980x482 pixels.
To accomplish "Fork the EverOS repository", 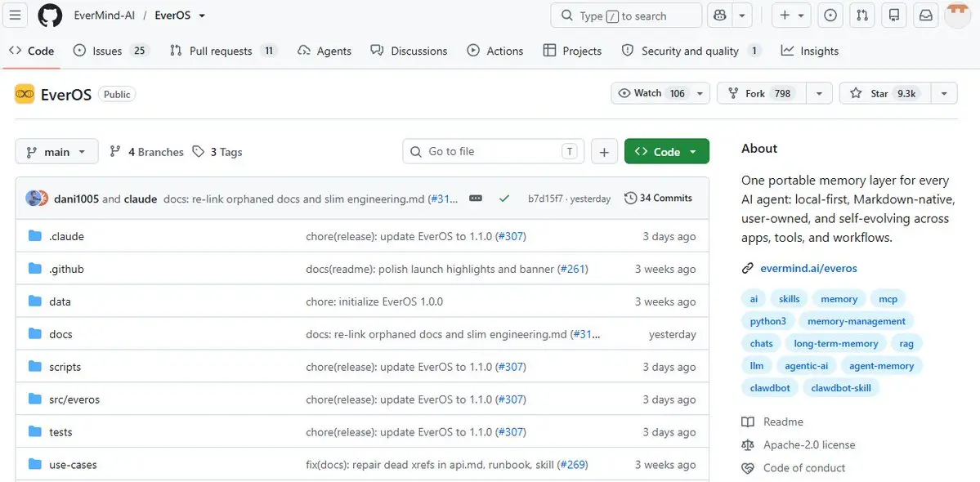I will pos(762,94).
